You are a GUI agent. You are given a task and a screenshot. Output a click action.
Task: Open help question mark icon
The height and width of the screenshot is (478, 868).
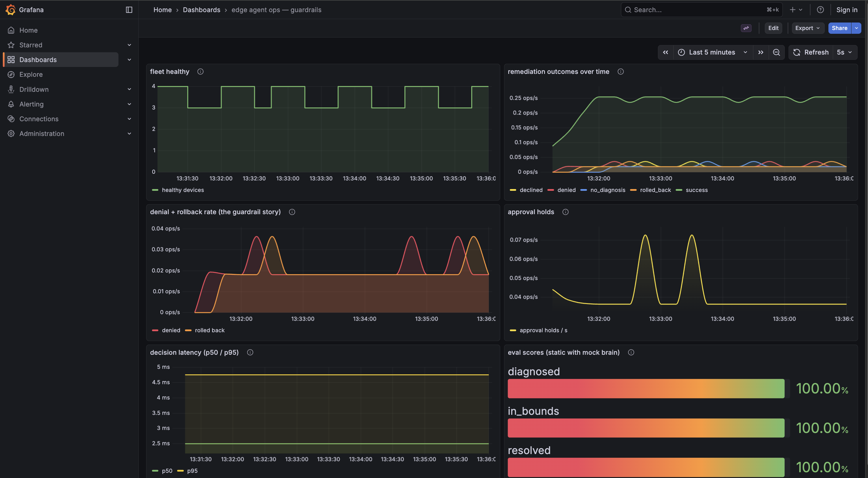click(x=820, y=10)
